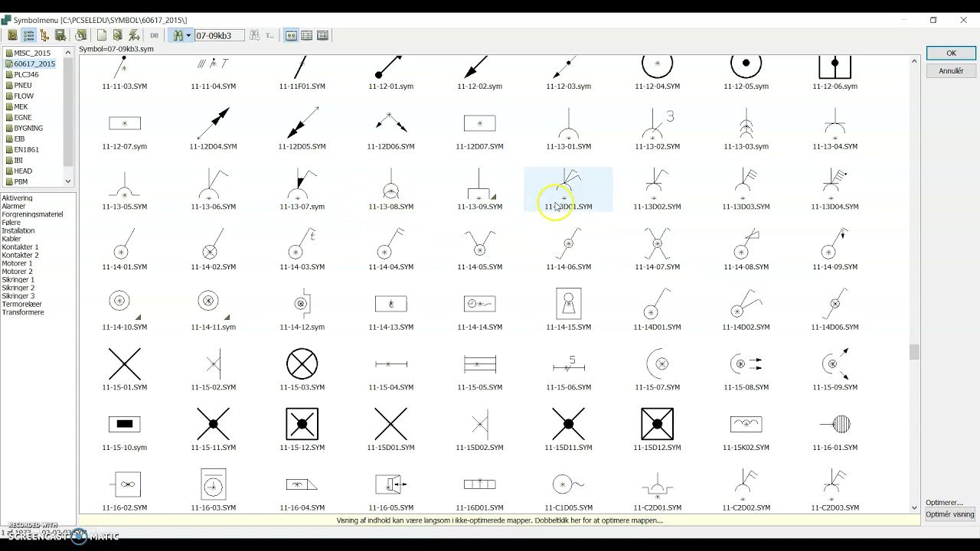Viewport: 980px width, 551px height.
Task: Open the search dropdown arrow beside binoculars
Action: (x=188, y=35)
